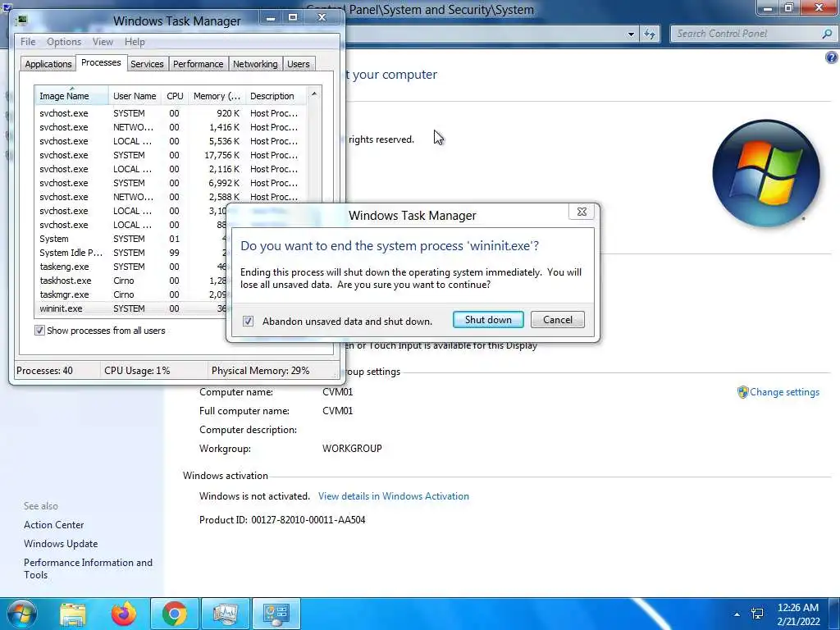840x630 pixels.
Task: Switch to the Applications tab
Action: [48, 64]
